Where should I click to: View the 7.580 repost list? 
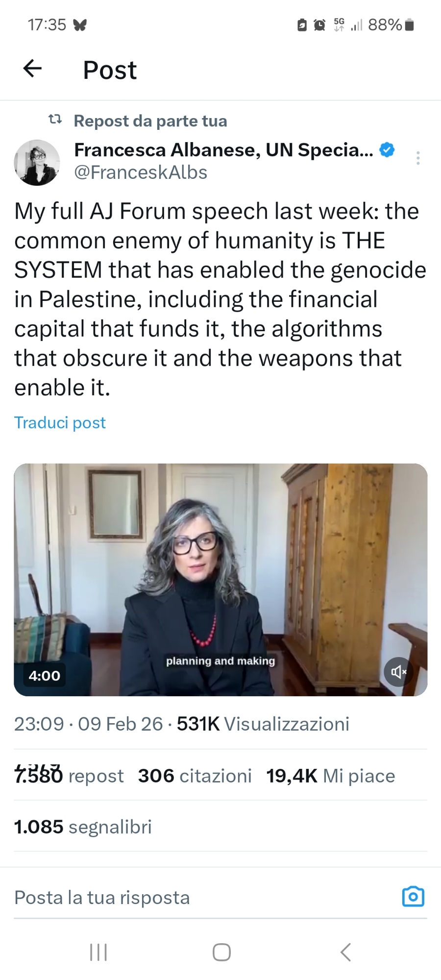click(69, 775)
